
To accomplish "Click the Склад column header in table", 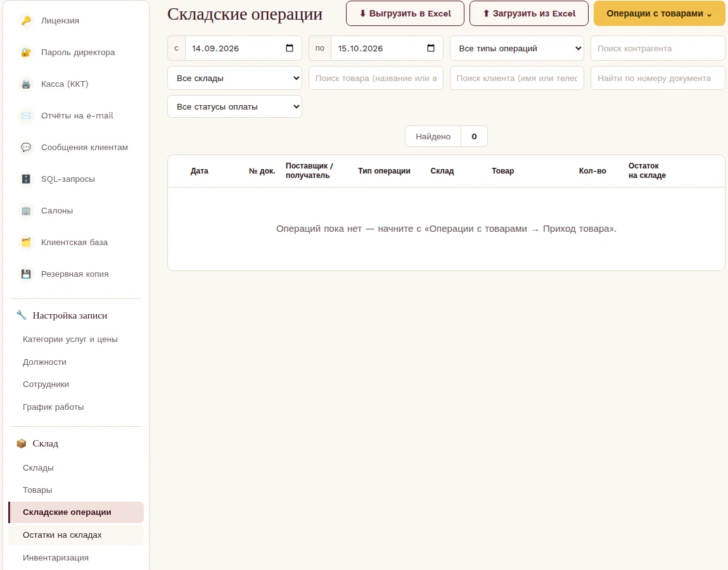I will pyautogui.click(x=442, y=171).
